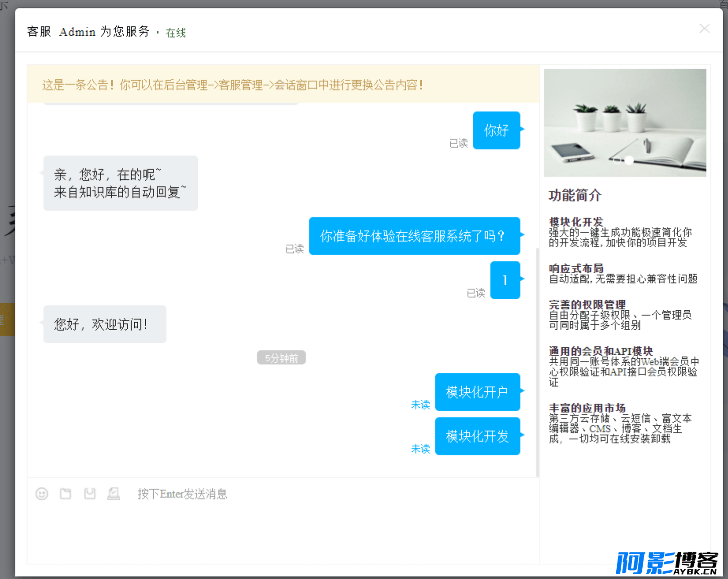Open the desk plants carousel image
728x579 pixels.
(x=625, y=123)
